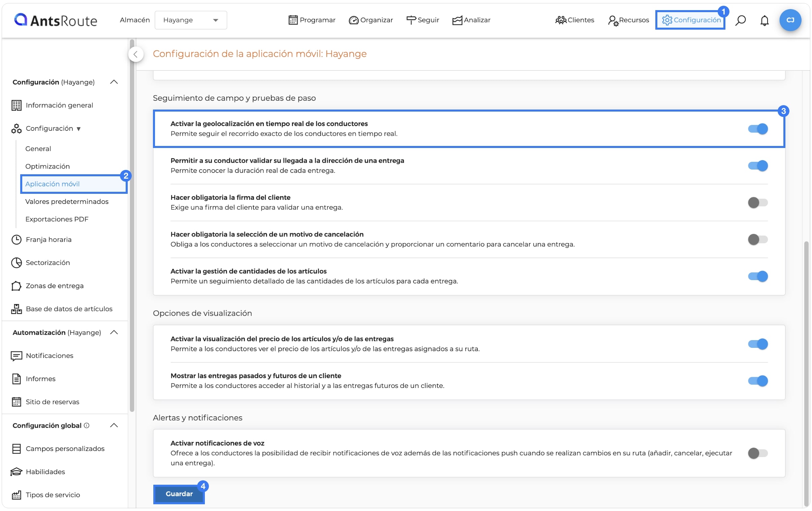Click the Alertas y notificaciones heading

coord(197,418)
